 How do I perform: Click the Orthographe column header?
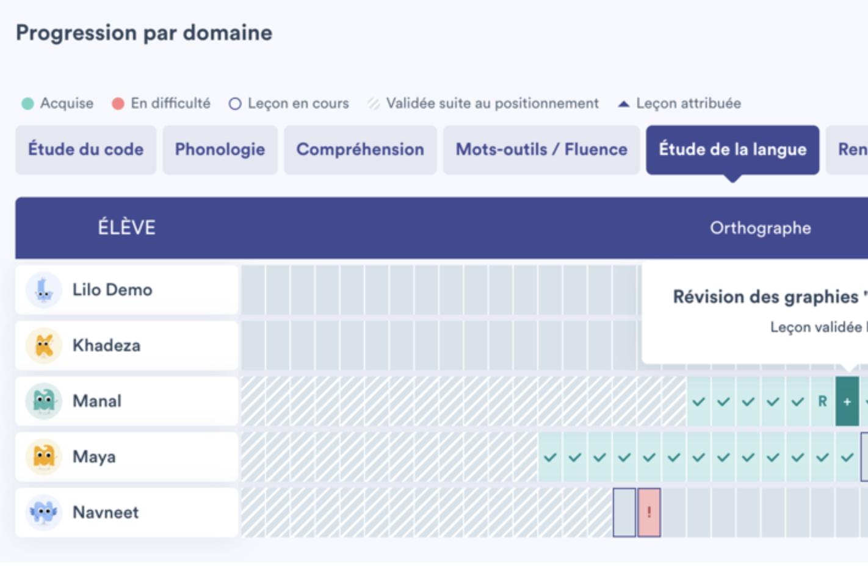(760, 228)
